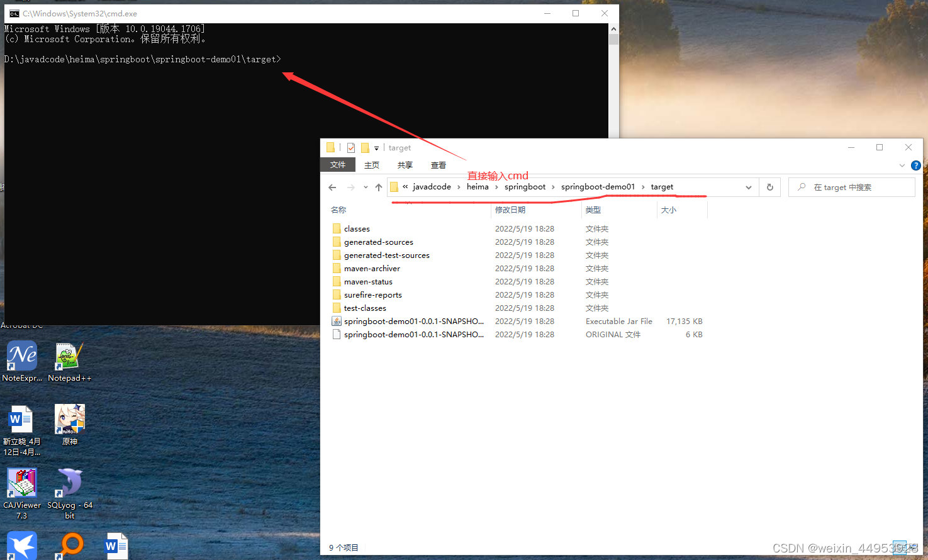Navigate to heima breadcrumb
Screen dimensions: 928x560
pyautogui.click(x=478, y=187)
